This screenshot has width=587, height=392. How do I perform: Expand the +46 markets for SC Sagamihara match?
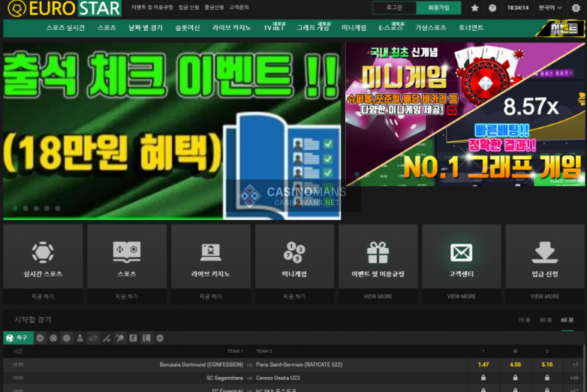(x=574, y=378)
